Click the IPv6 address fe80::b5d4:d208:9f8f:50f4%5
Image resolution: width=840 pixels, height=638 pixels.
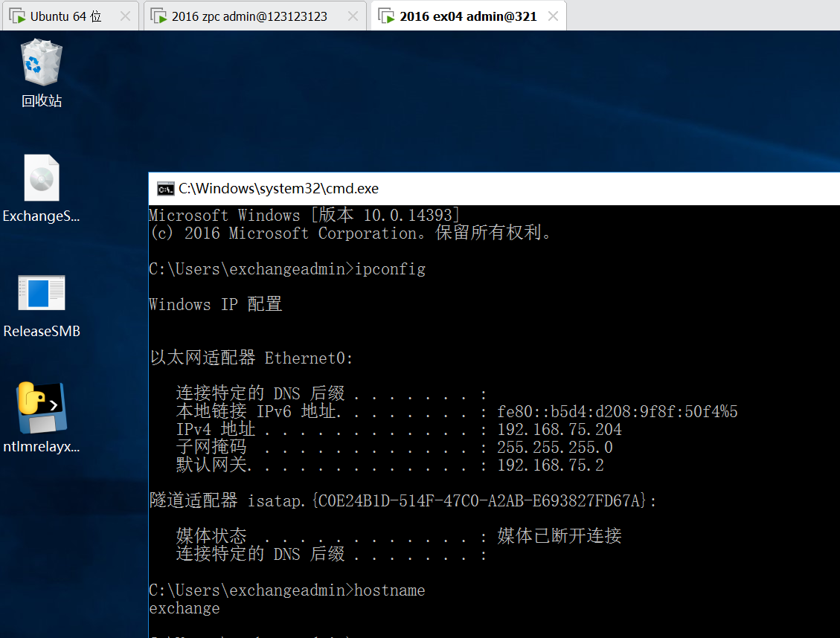point(617,412)
